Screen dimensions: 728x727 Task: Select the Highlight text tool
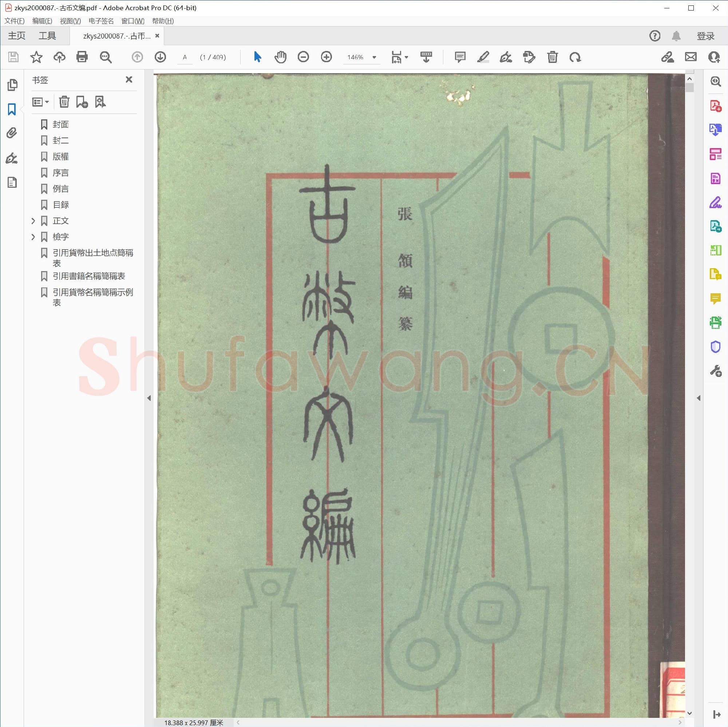click(x=483, y=57)
